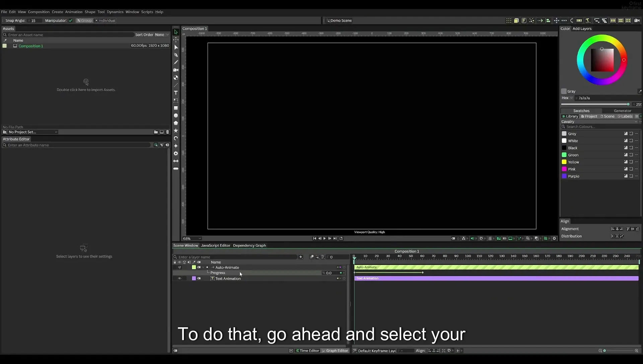
Task: Click the delete trash icon in Assets
Action: (x=168, y=132)
